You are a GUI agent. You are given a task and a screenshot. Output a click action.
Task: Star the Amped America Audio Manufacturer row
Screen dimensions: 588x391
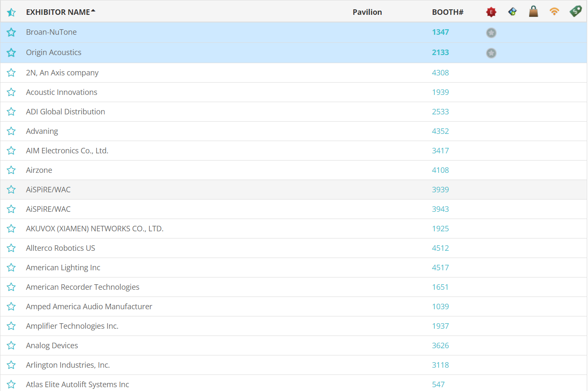click(x=11, y=307)
